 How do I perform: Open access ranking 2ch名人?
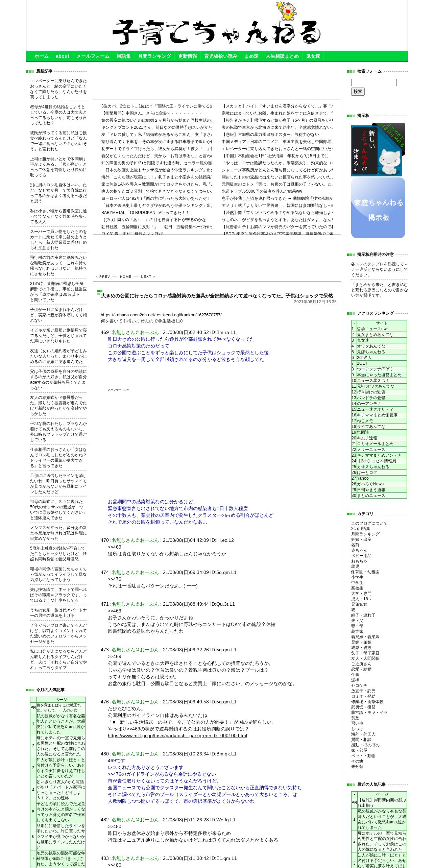pyautogui.click(x=364, y=358)
